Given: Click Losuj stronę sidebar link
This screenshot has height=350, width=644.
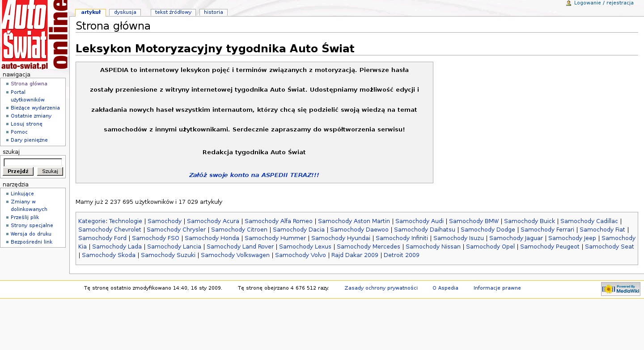Looking at the screenshot, I should pyautogui.click(x=26, y=124).
